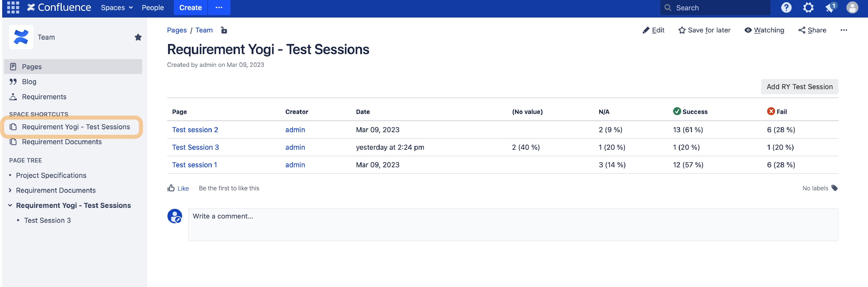The height and width of the screenshot is (287, 868).
Task: Click the Add RY Test Session button
Action: pos(799,87)
